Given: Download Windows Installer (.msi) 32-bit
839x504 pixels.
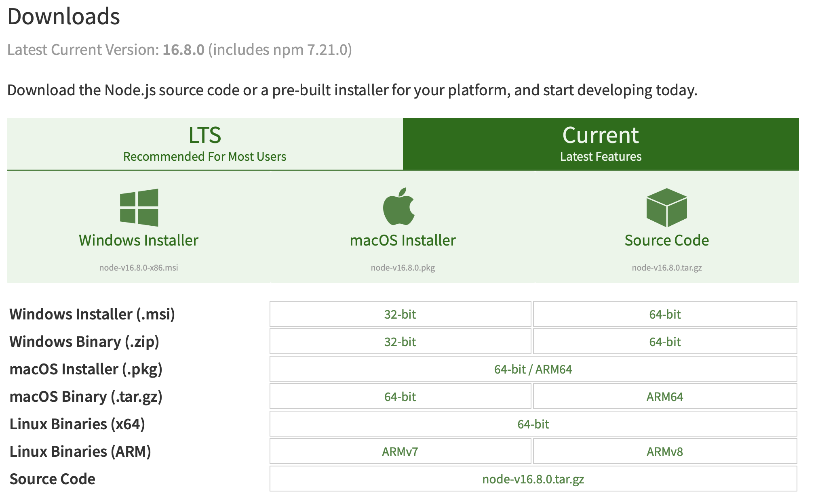Looking at the screenshot, I should point(400,314).
